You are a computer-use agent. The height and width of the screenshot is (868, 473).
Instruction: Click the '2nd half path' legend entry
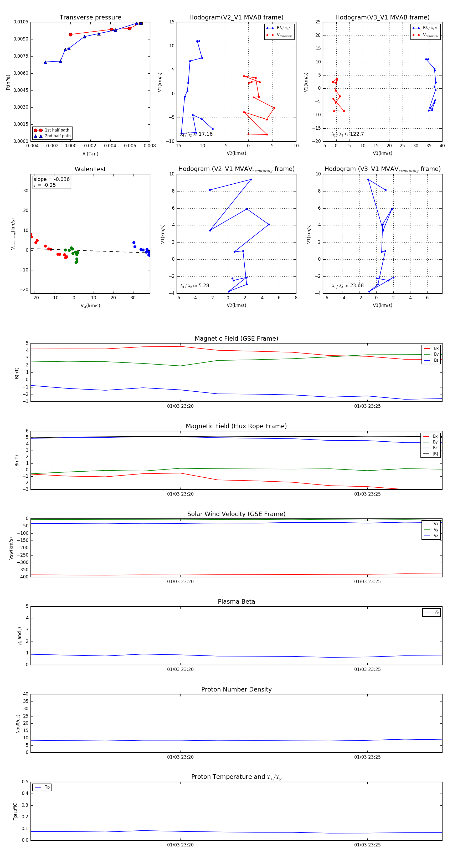(52, 136)
